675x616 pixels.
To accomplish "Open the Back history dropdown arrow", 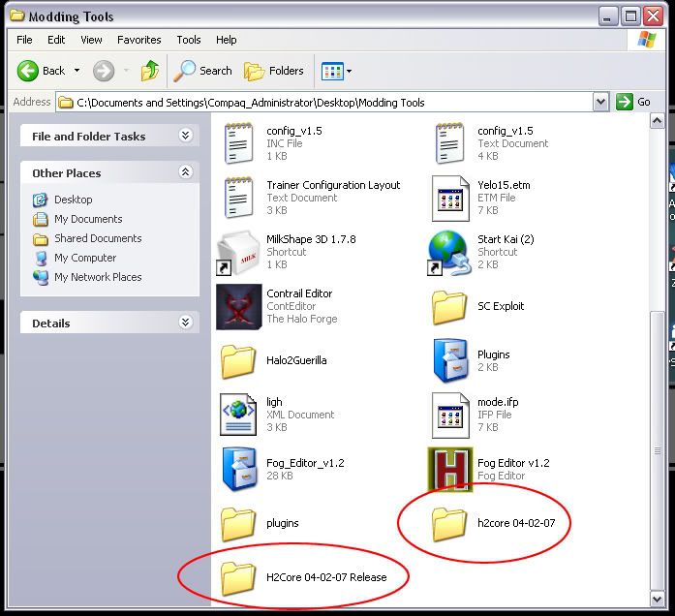I will [x=77, y=70].
